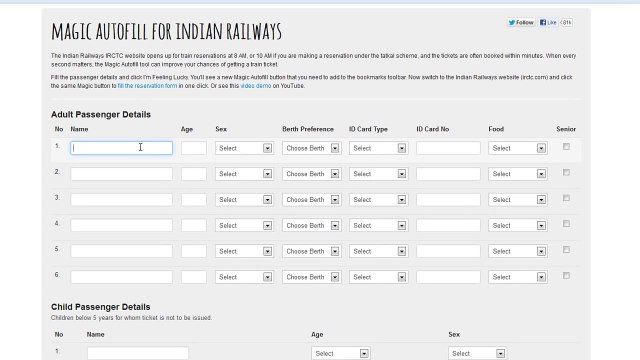Open Berth Preference dropdown for passenger 1
The height and width of the screenshot is (360, 640).
point(311,148)
